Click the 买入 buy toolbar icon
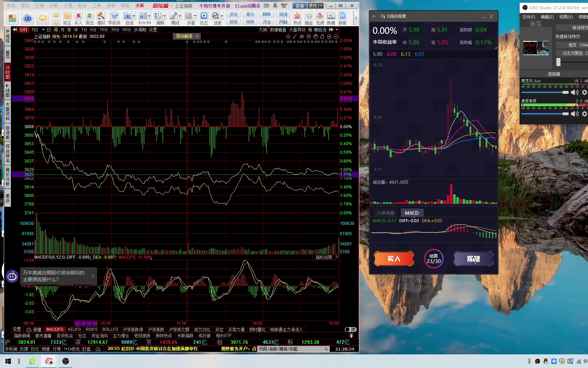This screenshot has height=368, width=588. tap(78, 18)
